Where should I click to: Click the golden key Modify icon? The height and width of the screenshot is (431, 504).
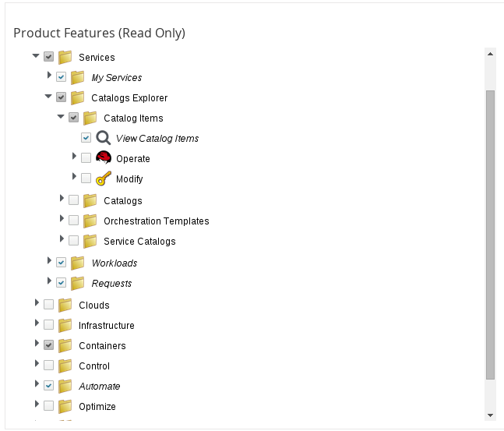pyautogui.click(x=104, y=178)
